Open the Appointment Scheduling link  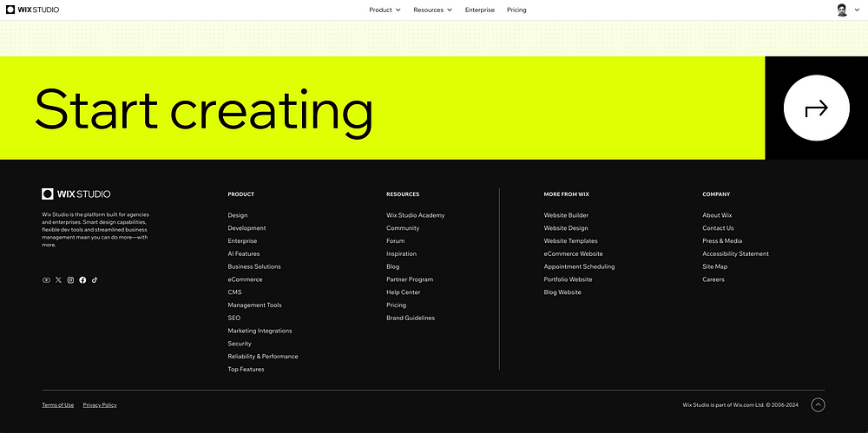point(579,266)
